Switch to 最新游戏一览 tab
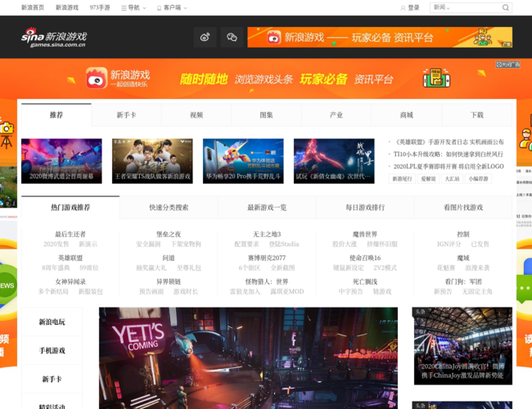 [x=267, y=207]
